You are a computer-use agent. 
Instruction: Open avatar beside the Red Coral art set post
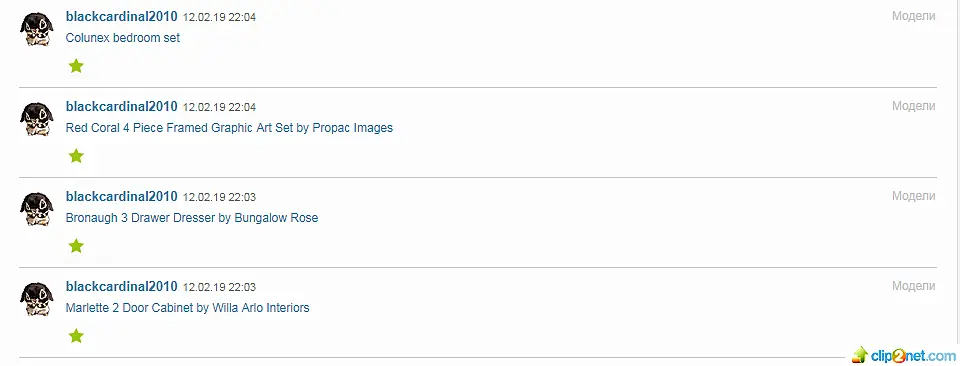37,119
